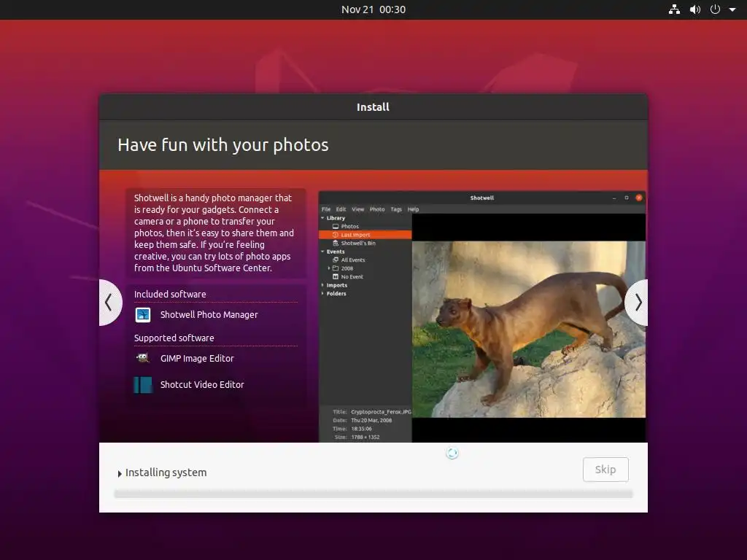Click the 1788 × 1352 size value
This screenshot has width=747, height=560.
coord(365,437)
